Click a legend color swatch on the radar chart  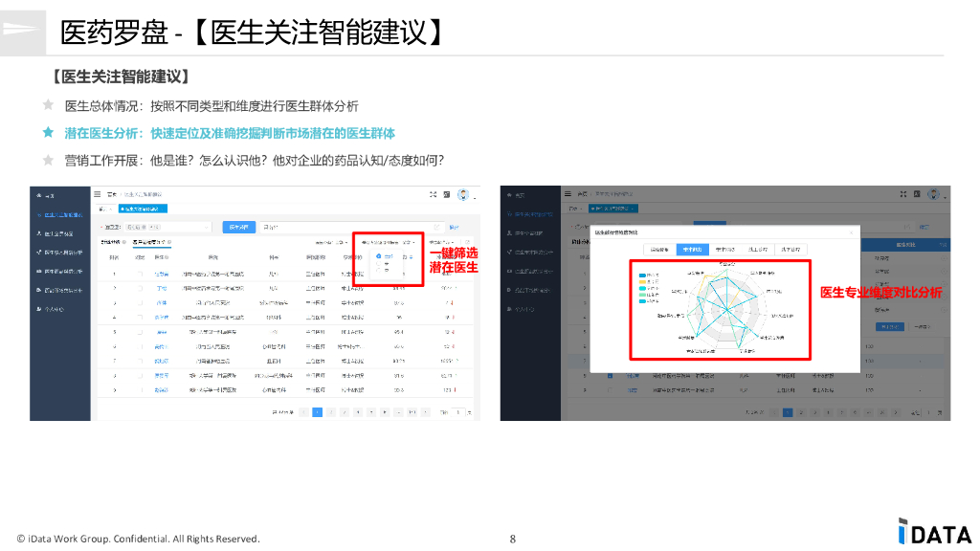641,275
